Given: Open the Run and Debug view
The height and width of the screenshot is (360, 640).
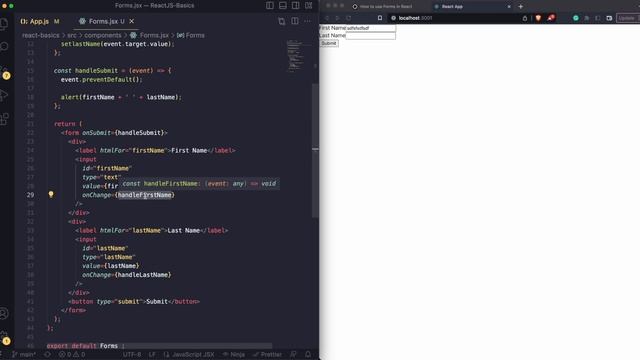Looking at the screenshot, I should tap(4, 96).
